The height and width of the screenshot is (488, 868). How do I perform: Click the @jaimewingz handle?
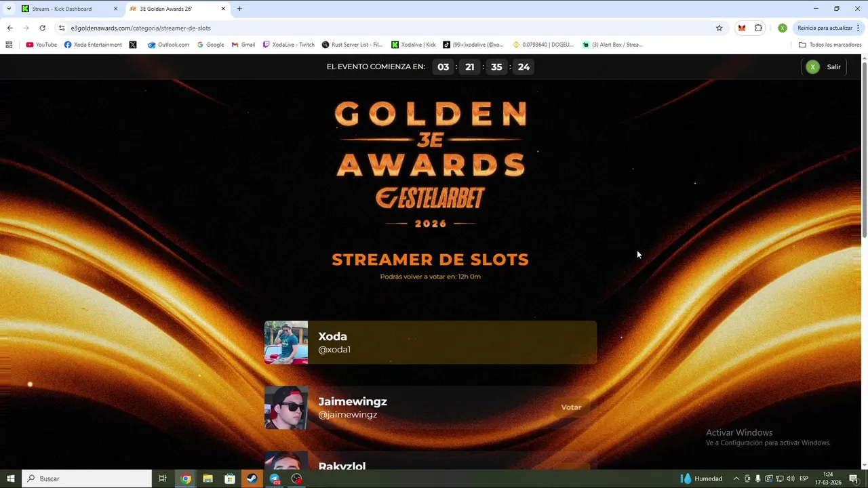coord(348,415)
